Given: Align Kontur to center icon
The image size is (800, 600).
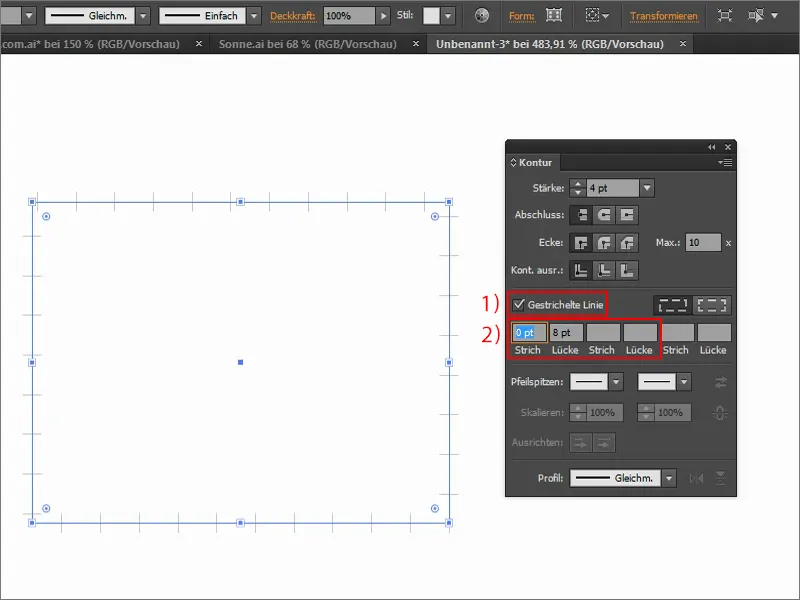Looking at the screenshot, I should (x=581, y=270).
